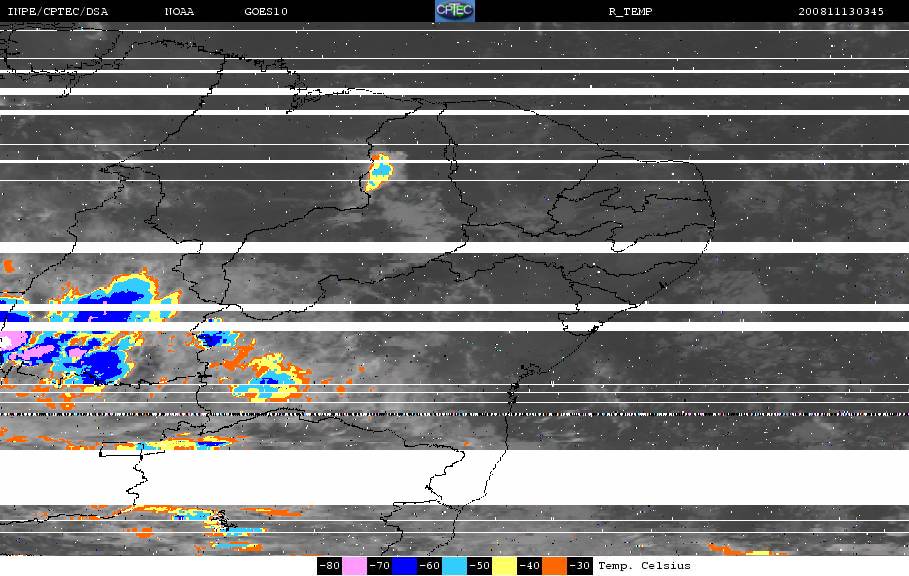Select the R_TEMP product label

(x=630, y=12)
